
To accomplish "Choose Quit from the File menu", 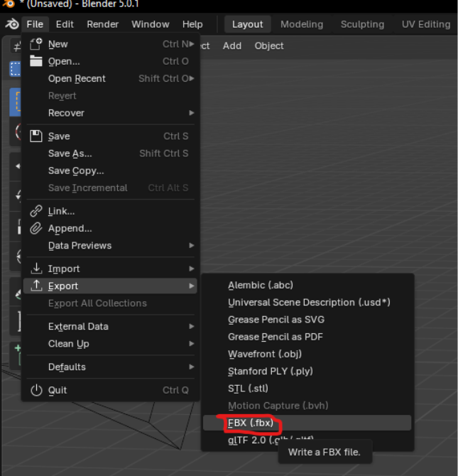I will click(111, 390).
